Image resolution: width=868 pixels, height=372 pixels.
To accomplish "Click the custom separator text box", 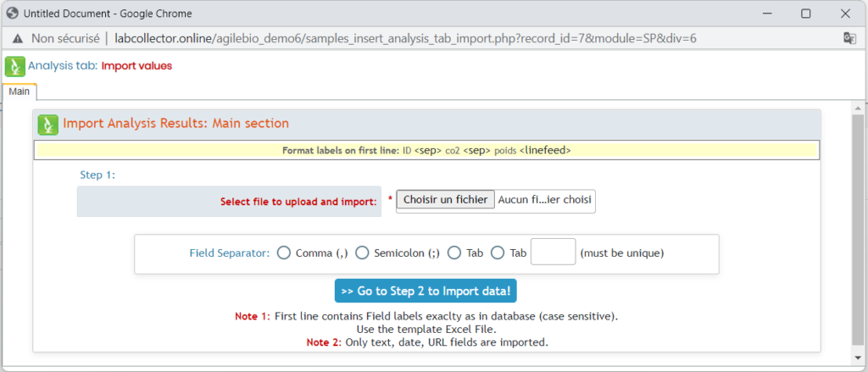I will 553,252.
